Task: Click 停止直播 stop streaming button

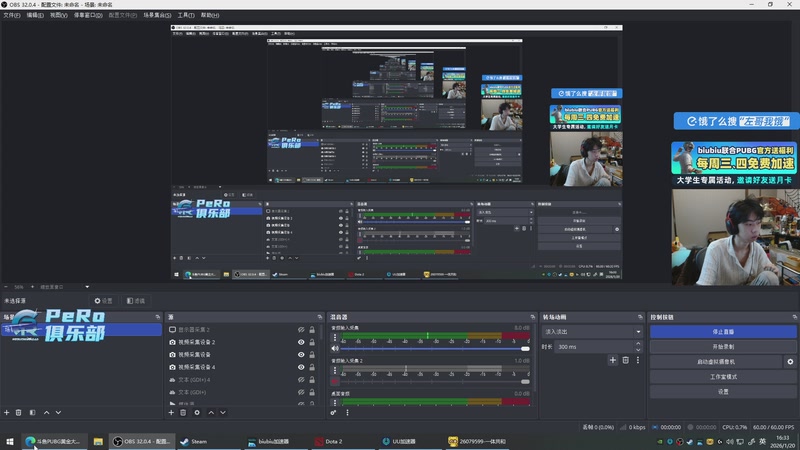Action: click(x=723, y=332)
